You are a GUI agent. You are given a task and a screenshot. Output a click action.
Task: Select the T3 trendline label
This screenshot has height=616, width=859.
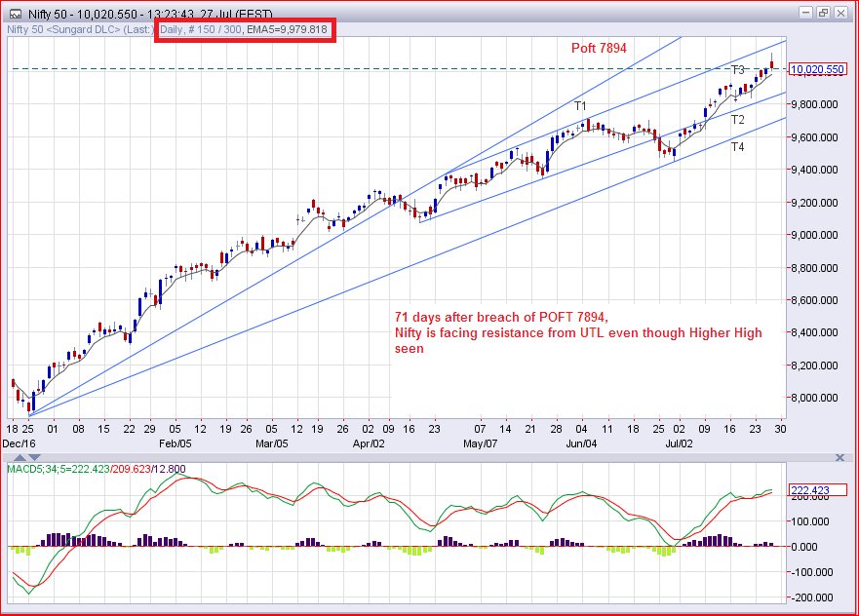click(737, 70)
